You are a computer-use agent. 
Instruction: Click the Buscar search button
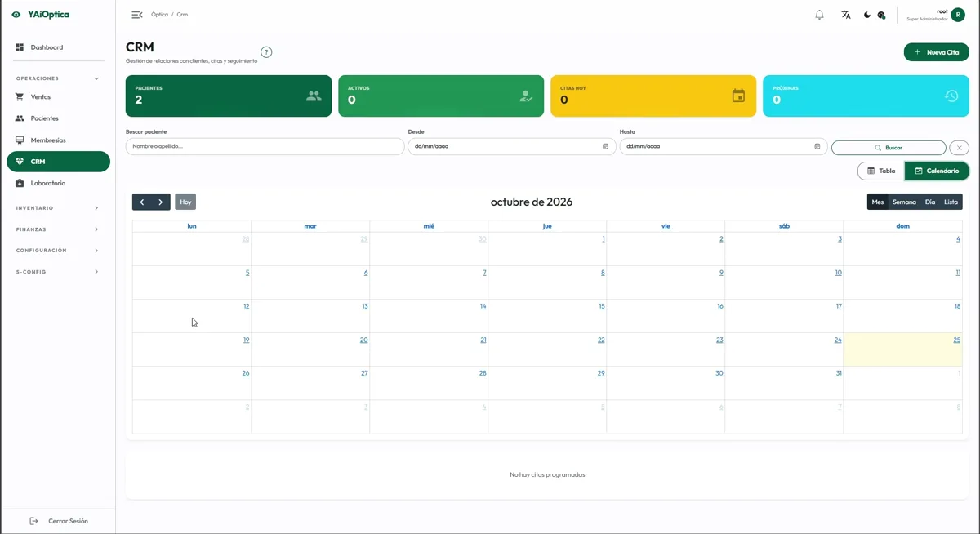889,148
